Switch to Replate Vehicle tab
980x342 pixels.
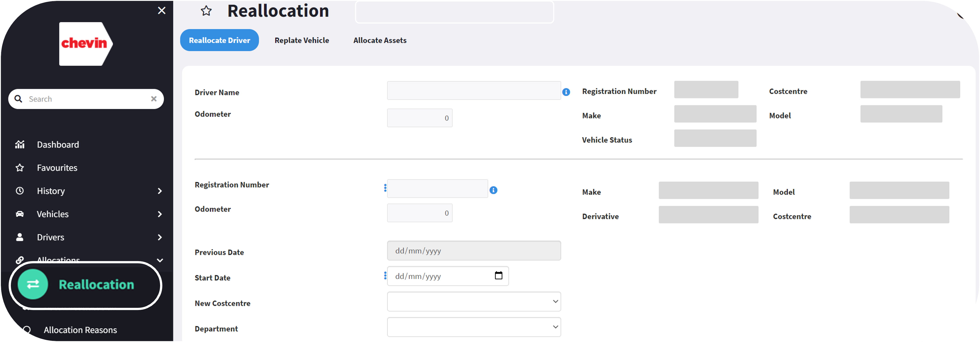click(302, 40)
